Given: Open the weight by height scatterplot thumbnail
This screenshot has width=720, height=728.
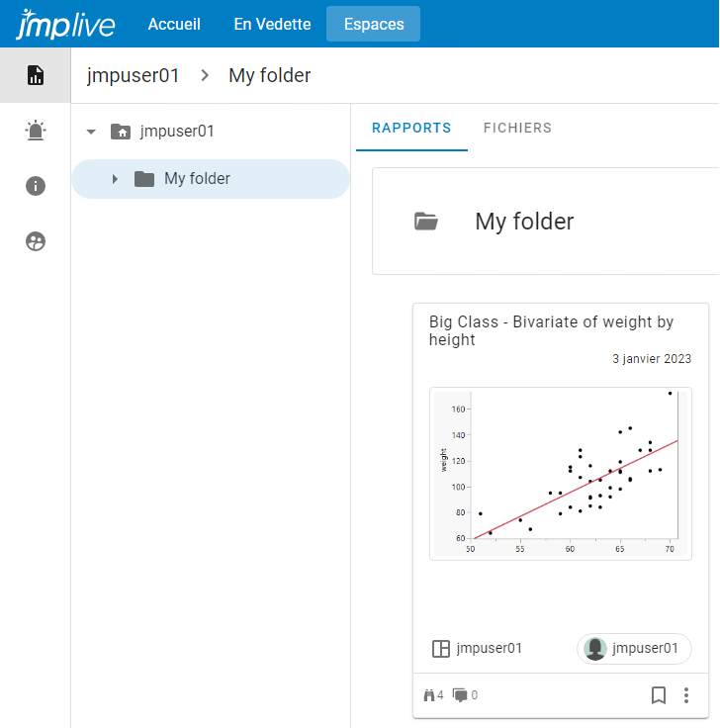Looking at the screenshot, I should coord(560,474).
